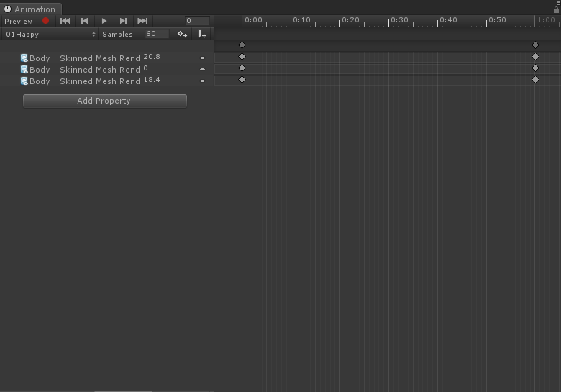Click the 0:20 mark on the time ruler

pyautogui.click(x=350, y=20)
